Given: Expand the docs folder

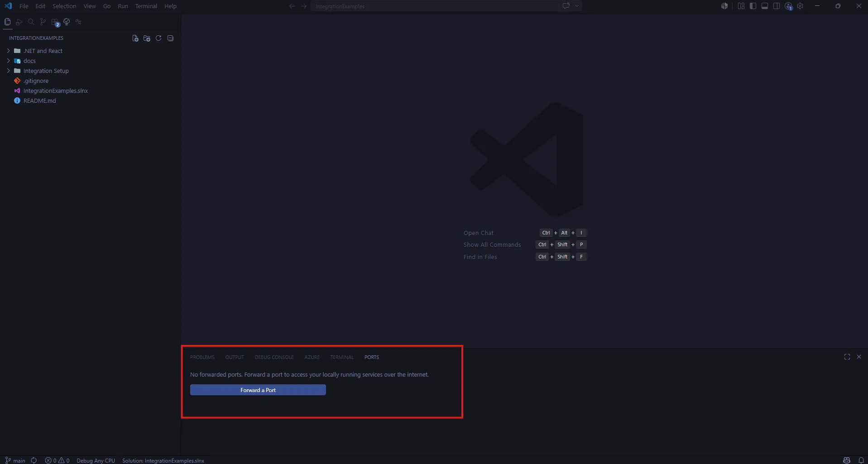Looking at the screenshot, I should 91,61.
